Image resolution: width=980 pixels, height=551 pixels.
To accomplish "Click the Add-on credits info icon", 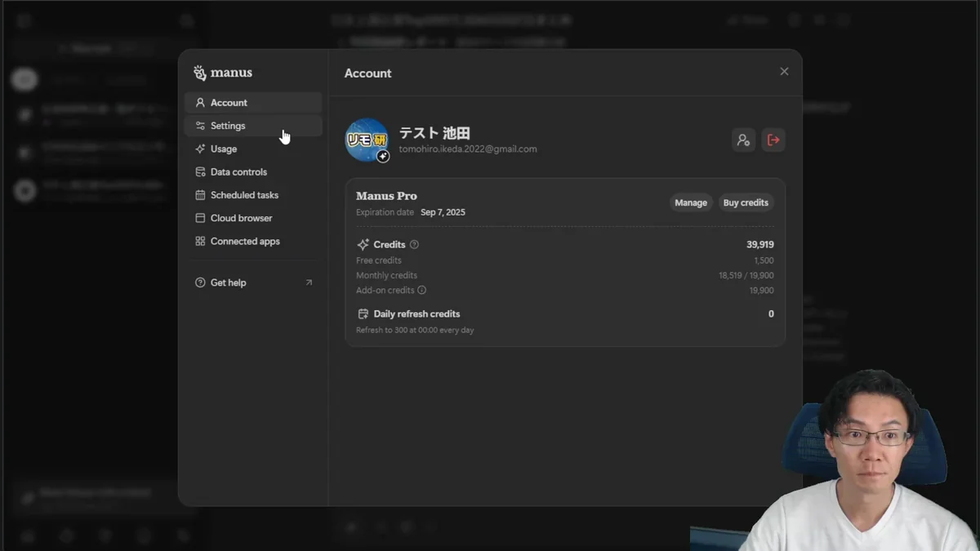I will coord(422,290).
